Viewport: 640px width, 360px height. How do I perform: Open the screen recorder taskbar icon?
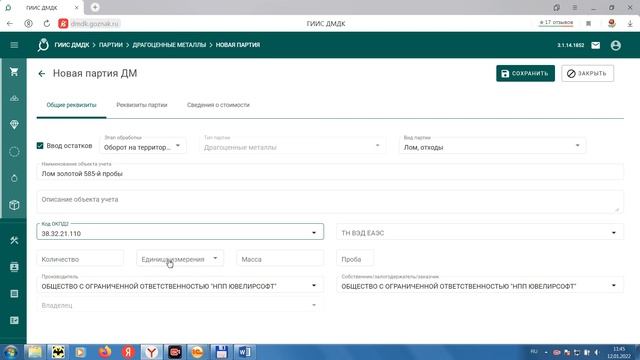175,352
